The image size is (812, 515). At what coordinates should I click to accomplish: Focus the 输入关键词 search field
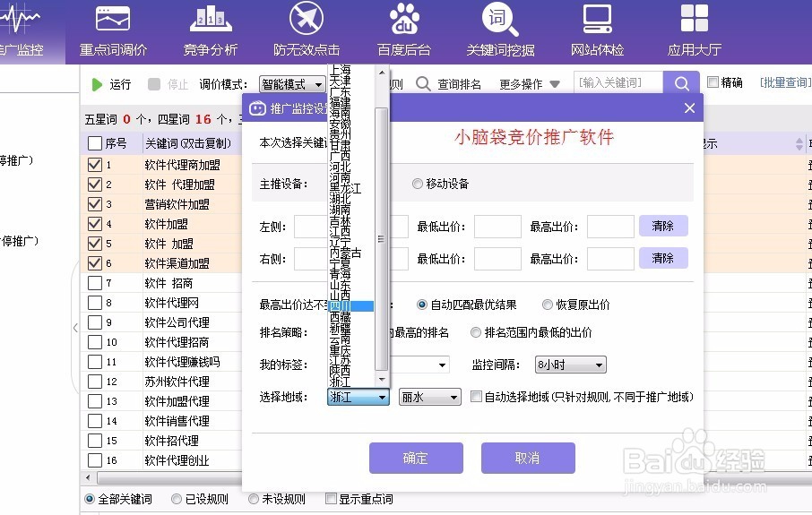(618, 82)
